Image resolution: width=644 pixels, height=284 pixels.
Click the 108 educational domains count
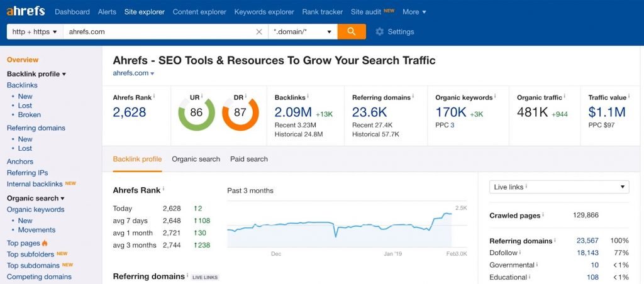[592, 278]
